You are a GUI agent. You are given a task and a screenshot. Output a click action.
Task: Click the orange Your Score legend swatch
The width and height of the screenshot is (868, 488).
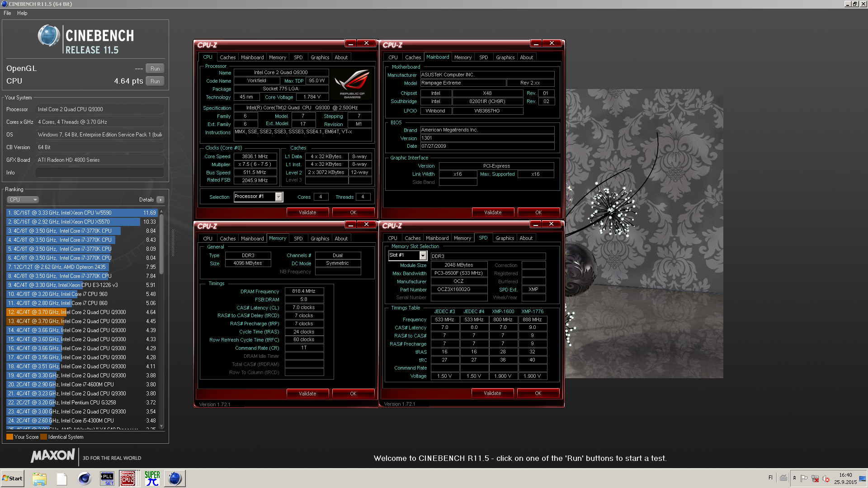pos(9,437)
